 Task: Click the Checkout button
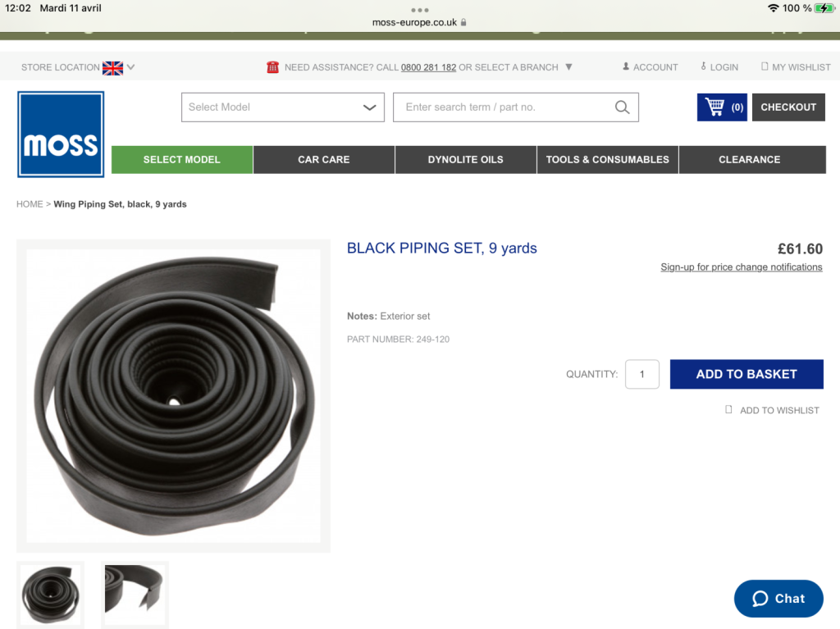coord(788,107)
